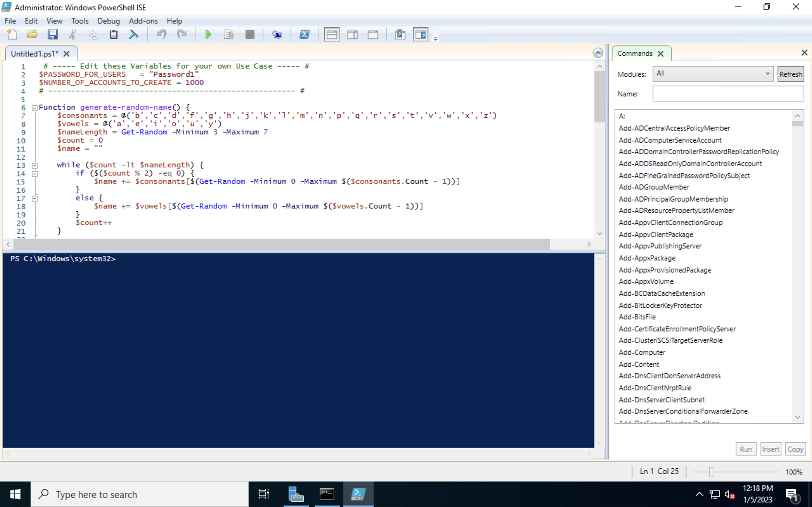Start PowerShell in a separate window icon

coord(304,35)
